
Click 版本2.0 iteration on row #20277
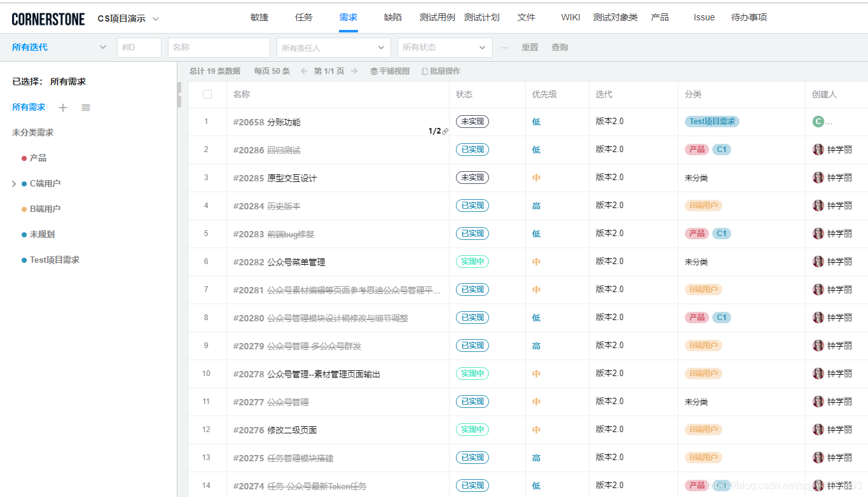tap(609, 402)
